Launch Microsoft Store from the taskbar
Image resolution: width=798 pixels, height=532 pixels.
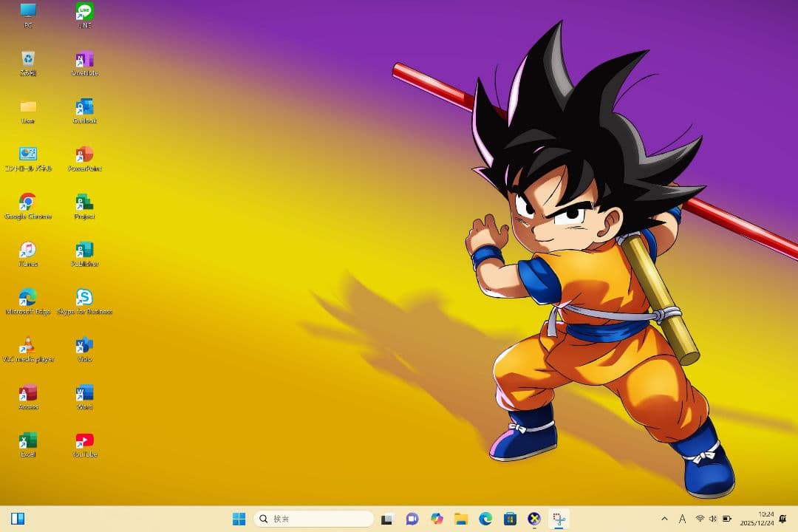click(510, 519)
